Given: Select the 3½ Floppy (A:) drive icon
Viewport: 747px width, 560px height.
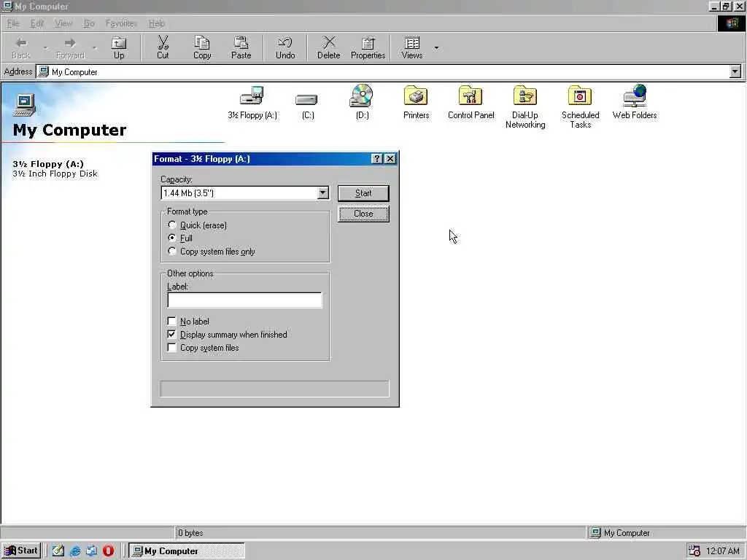Looking at the screenshot, I should coord(252,96).
